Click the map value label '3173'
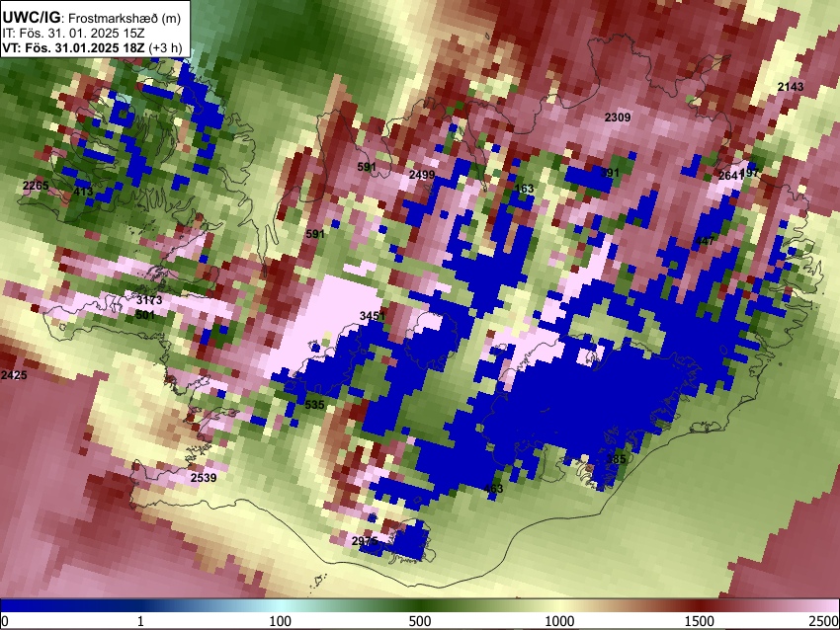 pos(149,300)
